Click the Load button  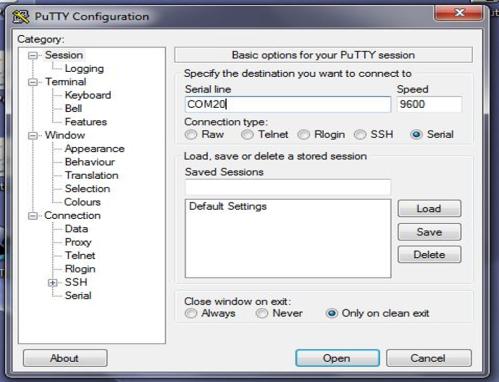(x=429, y=209)
